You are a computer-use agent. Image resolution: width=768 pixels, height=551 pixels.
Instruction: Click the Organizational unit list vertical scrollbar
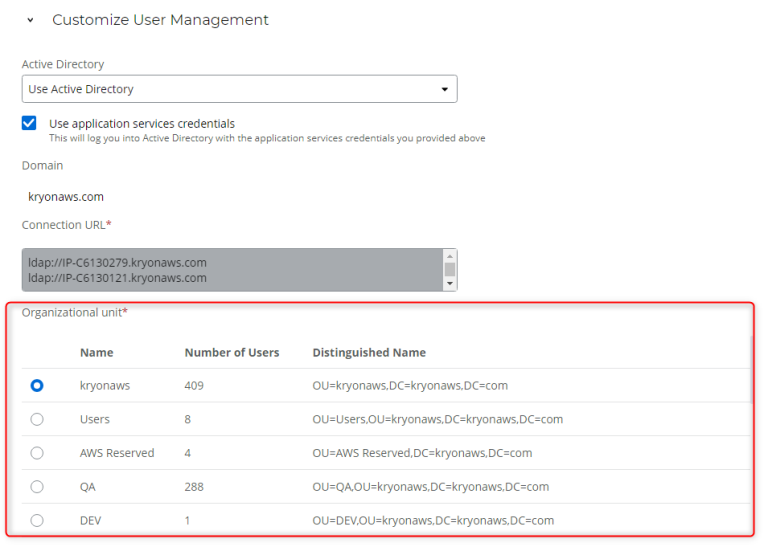click(x=752, y=368)
